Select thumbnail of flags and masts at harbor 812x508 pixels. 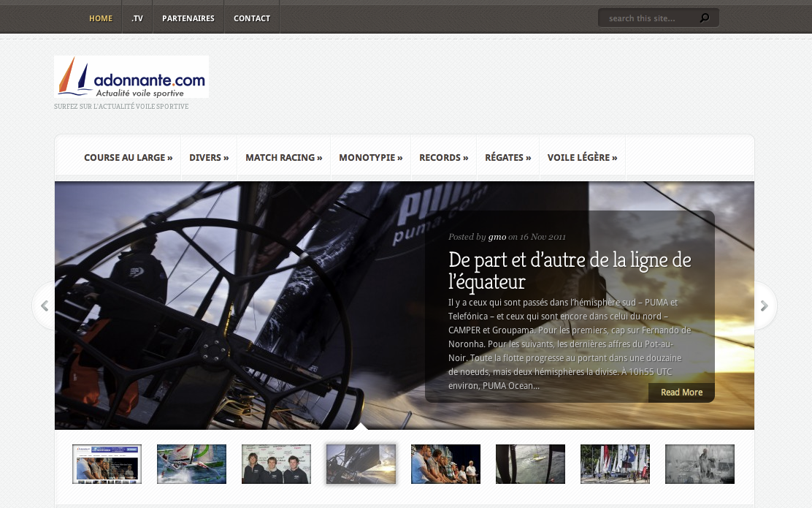click(615, 464)
